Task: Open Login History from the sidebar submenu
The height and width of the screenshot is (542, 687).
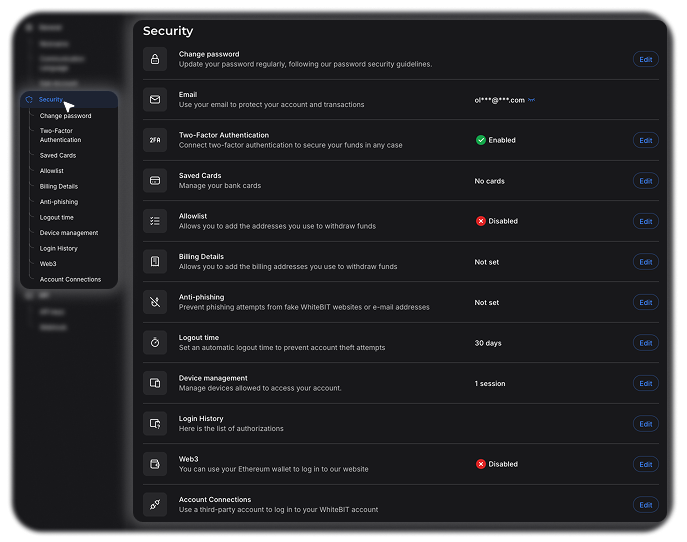Action: [58, 248]
